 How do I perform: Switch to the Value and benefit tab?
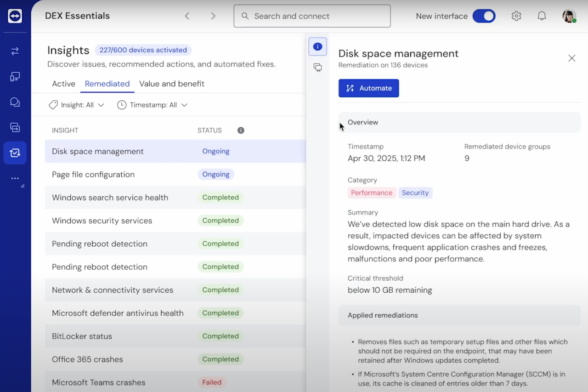(172, 84)
